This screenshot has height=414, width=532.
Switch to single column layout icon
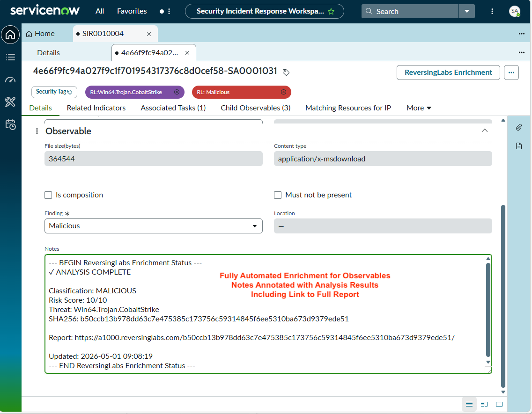(x=469, y=404)
